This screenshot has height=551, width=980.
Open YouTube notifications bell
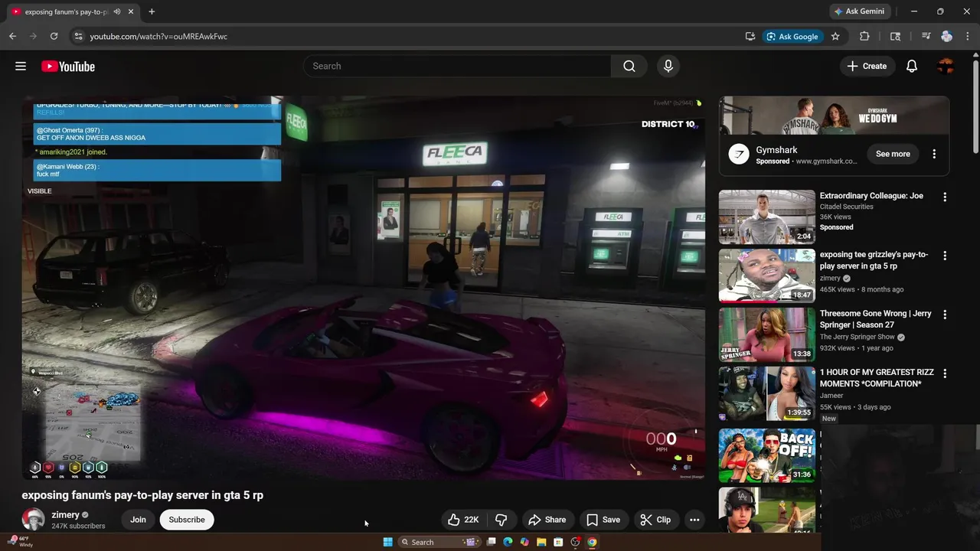tap(912, 67)
